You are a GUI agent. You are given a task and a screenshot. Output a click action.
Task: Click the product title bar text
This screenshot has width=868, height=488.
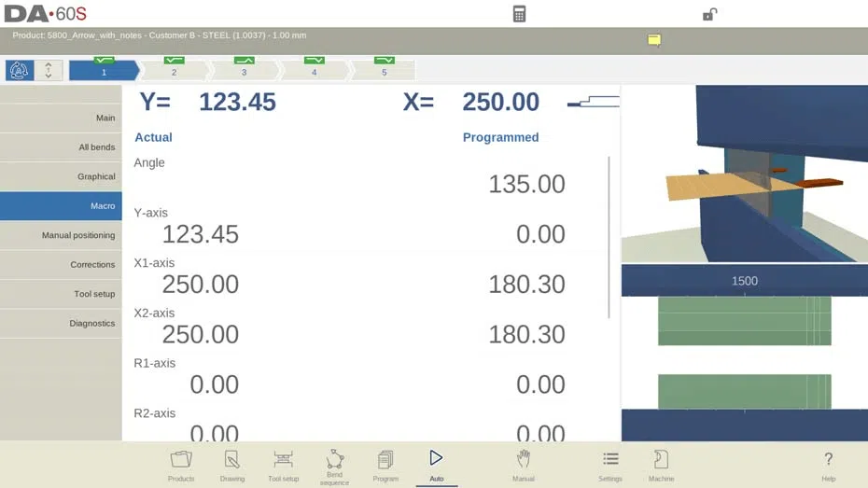coord(160,35)
